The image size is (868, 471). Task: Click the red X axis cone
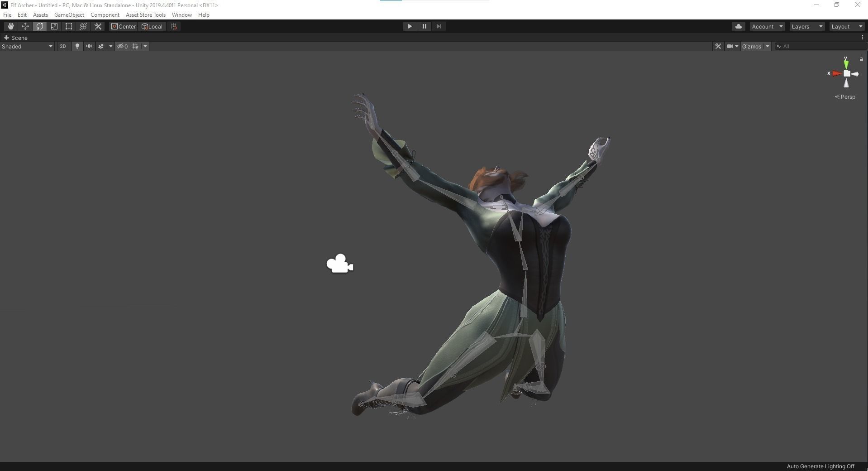coord(836,73)
